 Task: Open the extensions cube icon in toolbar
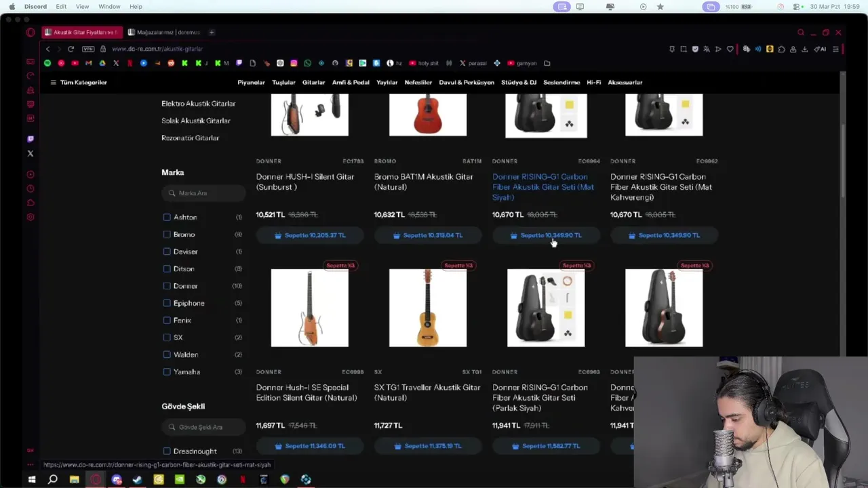pyautogui.click(x=781, y=49)
